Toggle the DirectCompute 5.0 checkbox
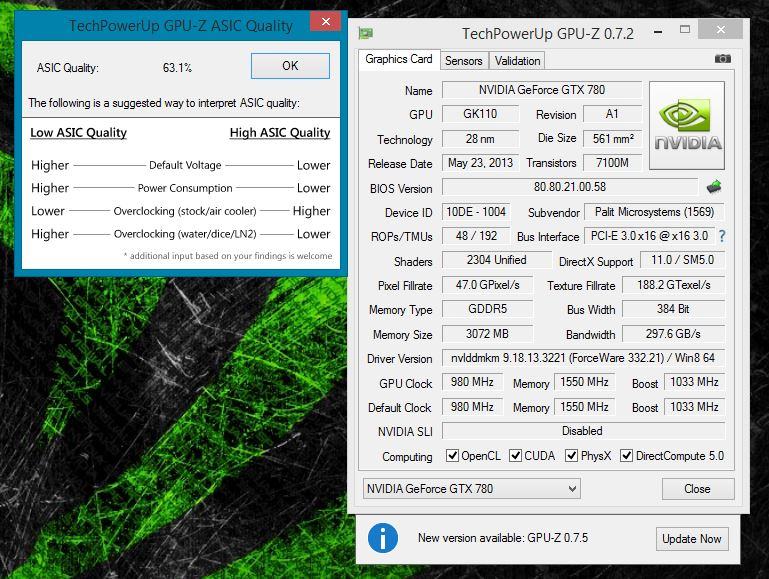The image size is (769, 579). pos(626,455)
